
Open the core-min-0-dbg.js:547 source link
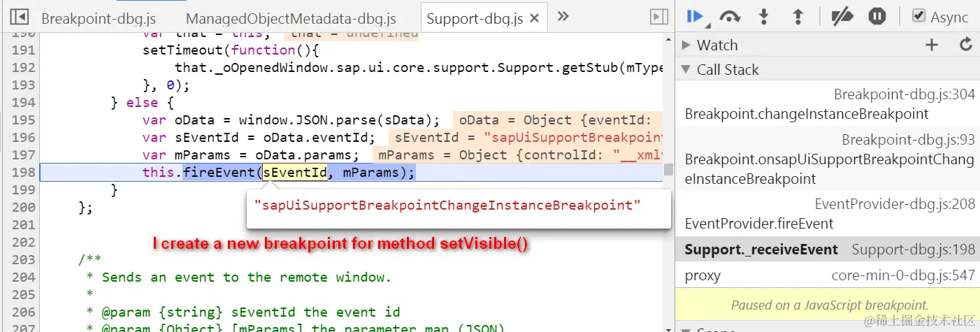(x=903, y=275)
